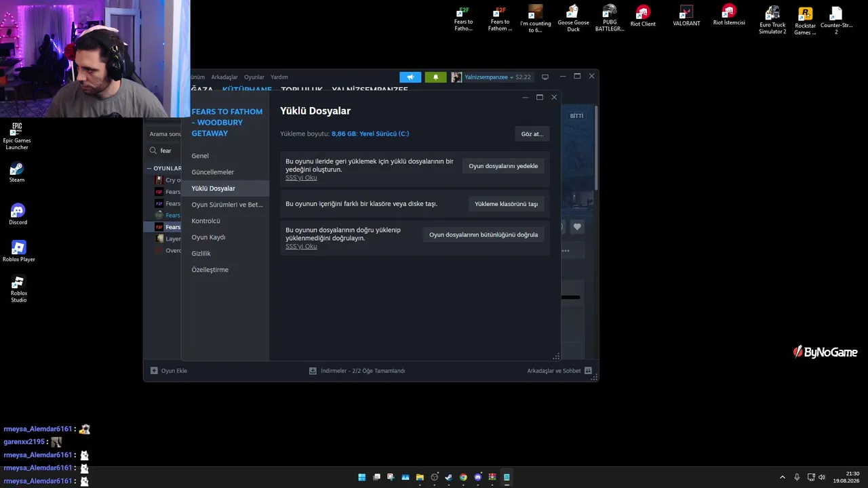
Task: Open the Oyunlar menu in Steam
Action: [254, 77]
